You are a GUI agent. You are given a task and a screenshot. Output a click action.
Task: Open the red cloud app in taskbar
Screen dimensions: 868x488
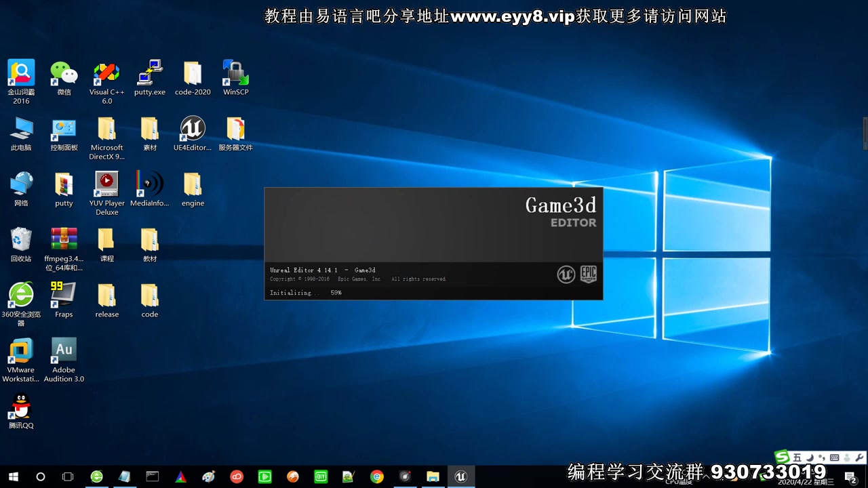pos(237,476)
